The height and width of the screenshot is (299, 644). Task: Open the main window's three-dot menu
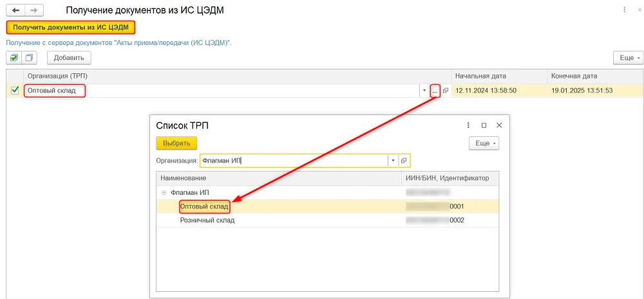click(625, 10)
